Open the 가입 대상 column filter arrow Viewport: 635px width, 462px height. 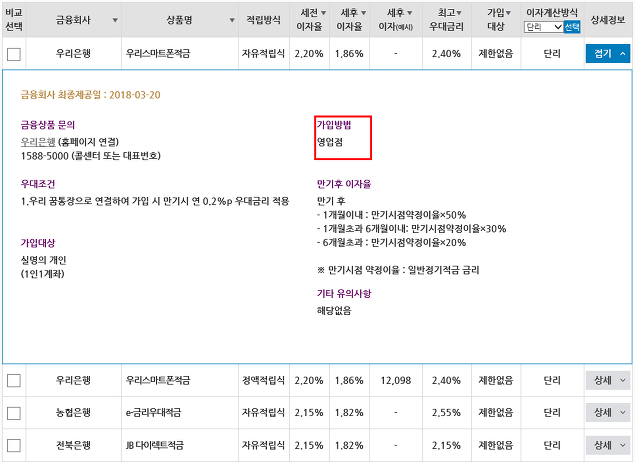(508, 13)
